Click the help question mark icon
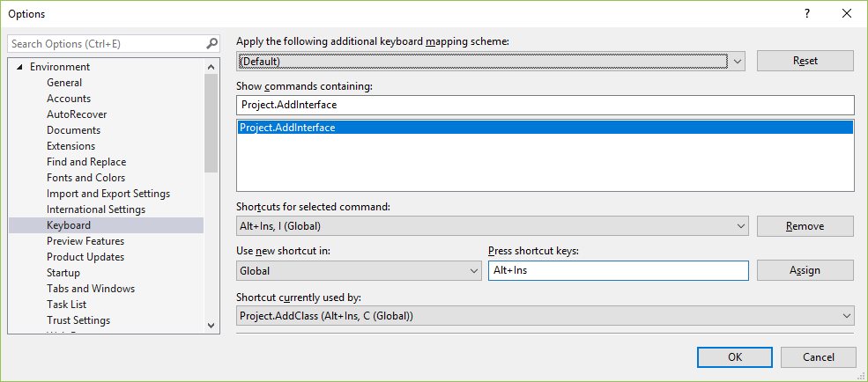 tap(806, 13)
